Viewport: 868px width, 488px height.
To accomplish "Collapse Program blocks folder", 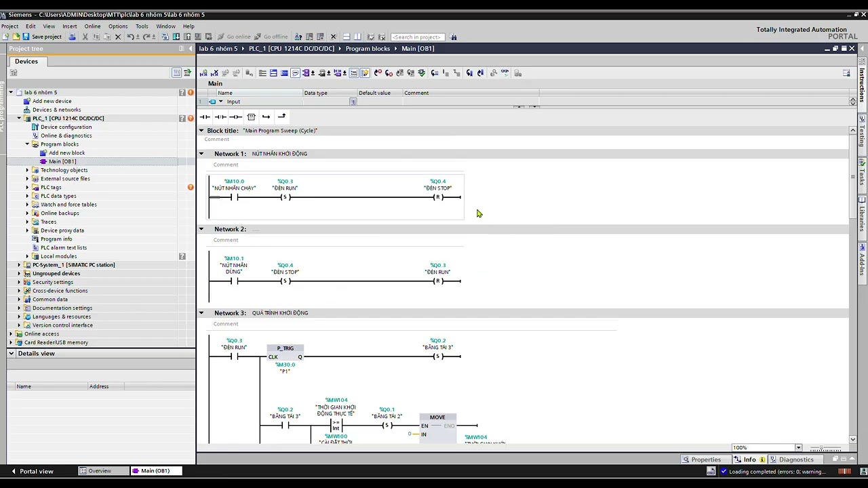I will coord(27,144).
